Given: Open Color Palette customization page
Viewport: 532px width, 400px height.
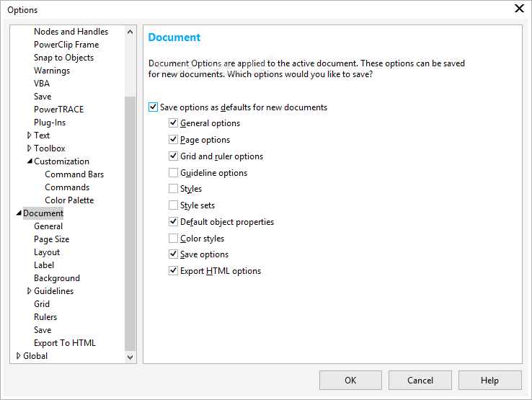Looking at the screenshot, I should point(69,200).
